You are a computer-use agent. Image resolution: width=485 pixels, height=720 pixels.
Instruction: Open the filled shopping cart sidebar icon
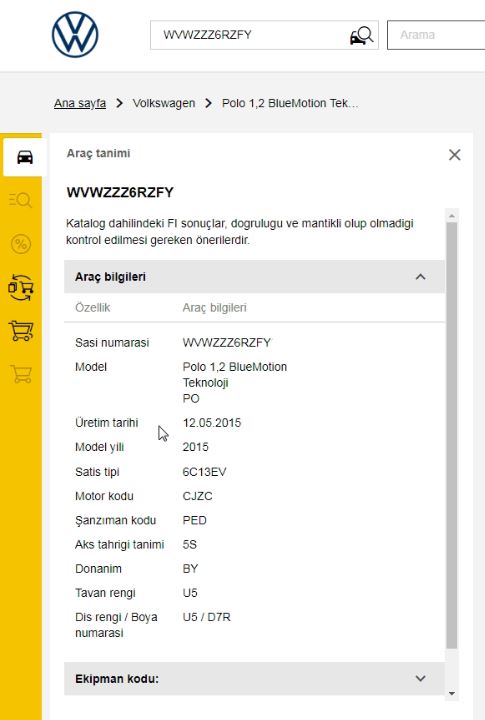[x=21, y=331]
